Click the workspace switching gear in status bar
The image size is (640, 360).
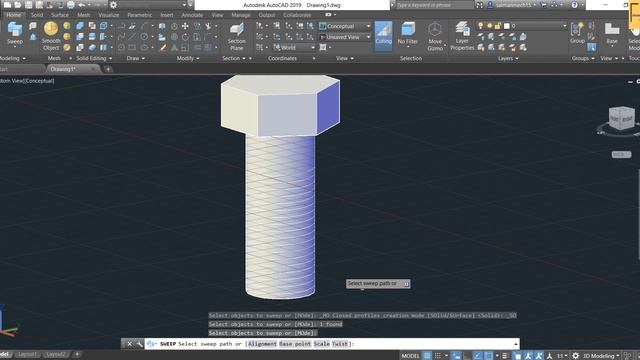(576, 356)
